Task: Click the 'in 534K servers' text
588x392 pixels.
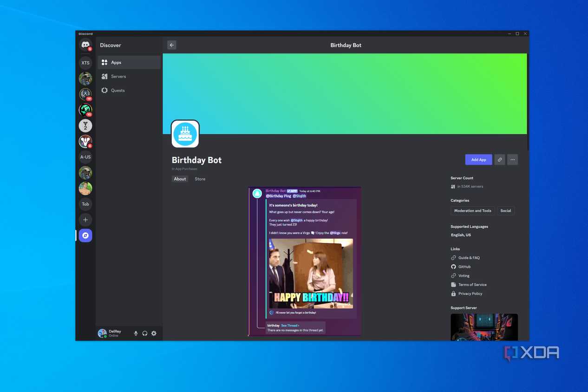Action: (x=470, y=187)
